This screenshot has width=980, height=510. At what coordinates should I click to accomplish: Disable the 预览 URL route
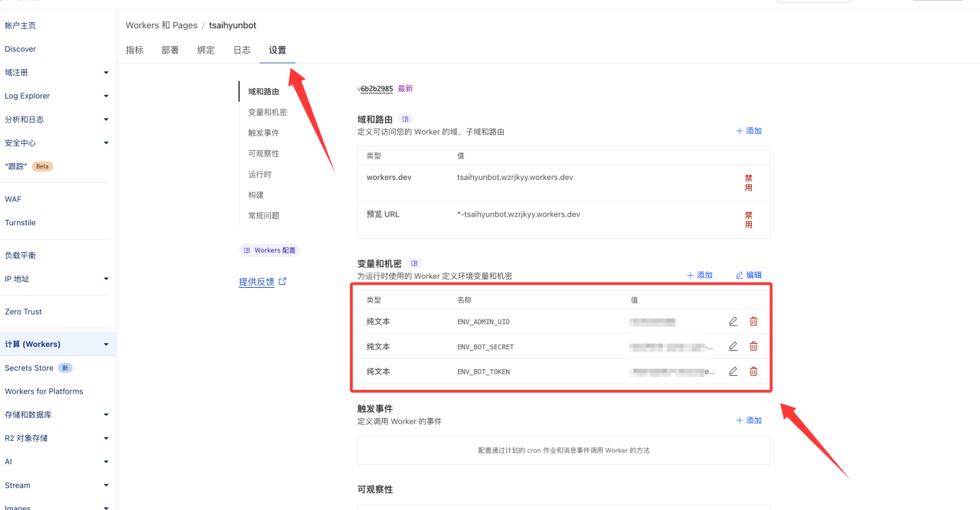(748, 220)
